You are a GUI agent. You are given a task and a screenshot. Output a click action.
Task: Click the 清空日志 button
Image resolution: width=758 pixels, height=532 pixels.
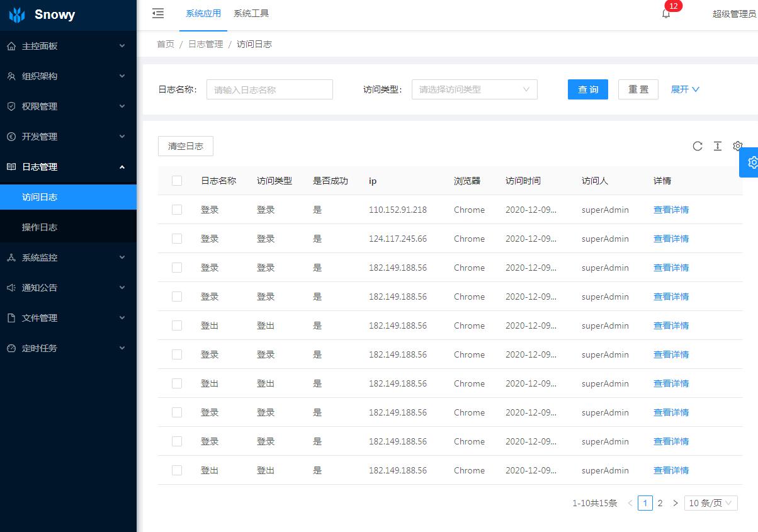click(185, 146)
